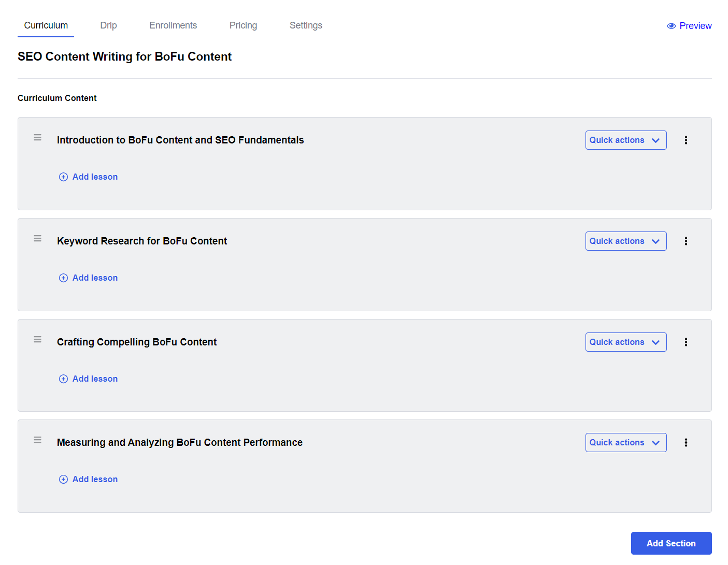Open three-dot menu for Crafting Compelling section
Viewport: 728px width, 565px height.
(686, 342)
